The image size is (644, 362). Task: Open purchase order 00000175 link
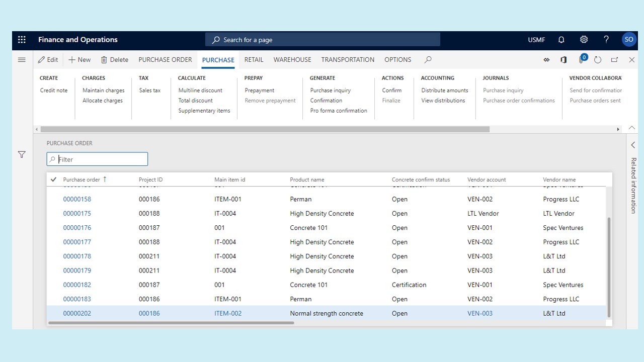(77, 214)
